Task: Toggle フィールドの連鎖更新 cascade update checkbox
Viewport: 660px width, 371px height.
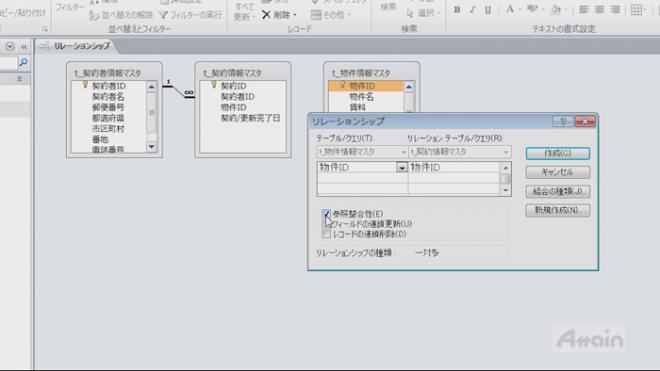Action: tap(326, 224)
